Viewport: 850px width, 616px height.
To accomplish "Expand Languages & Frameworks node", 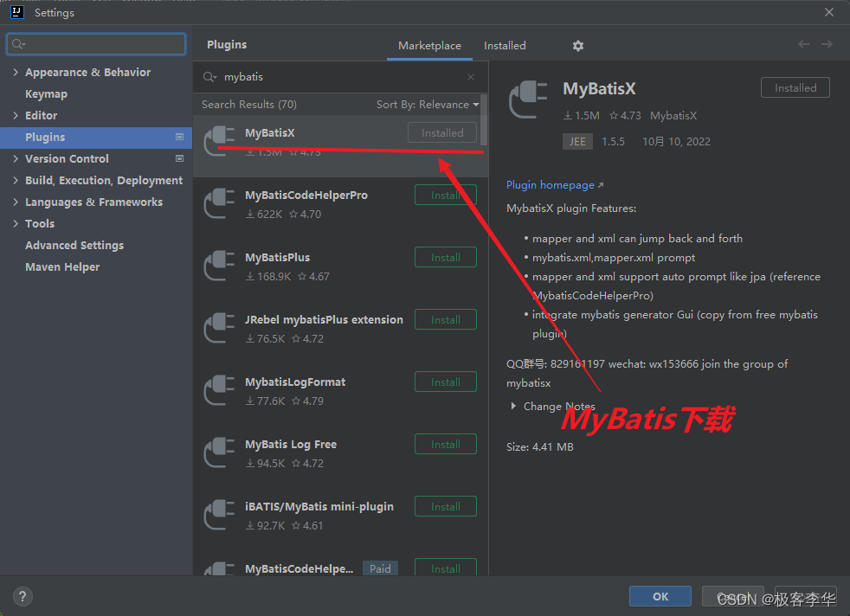I will (16, 202).
